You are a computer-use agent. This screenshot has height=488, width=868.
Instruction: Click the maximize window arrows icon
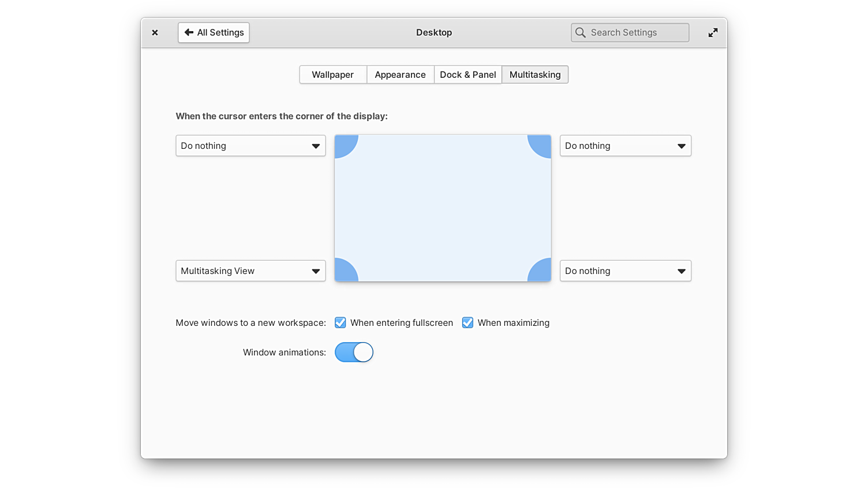pos(713,33)
